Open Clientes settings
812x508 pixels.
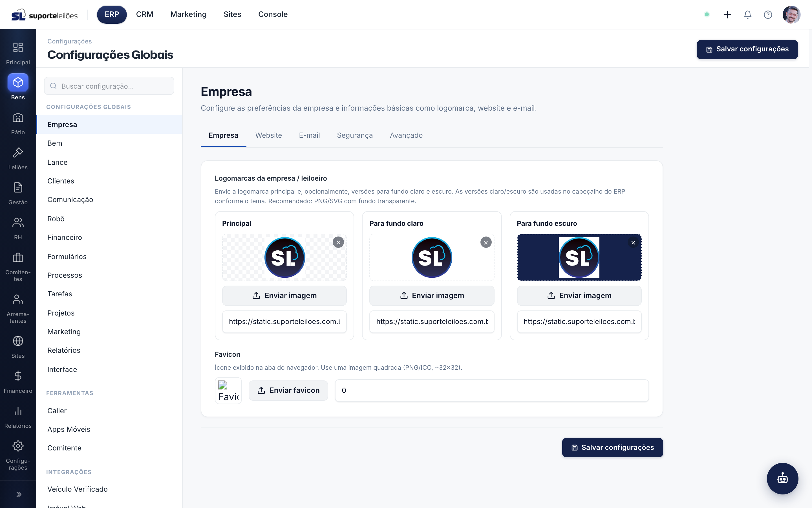click(109, 181)
